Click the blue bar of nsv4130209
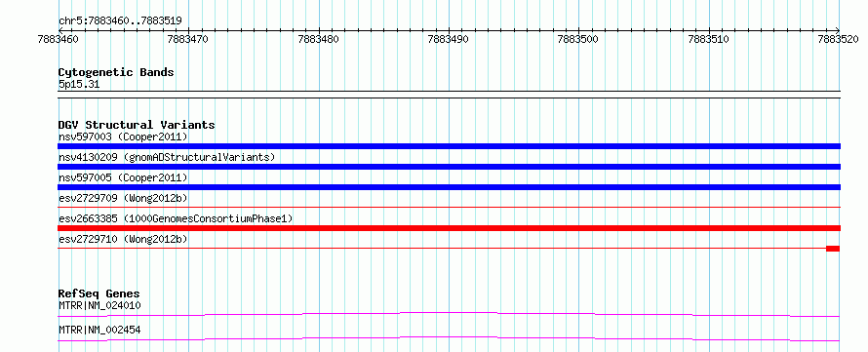 point(449,167)
